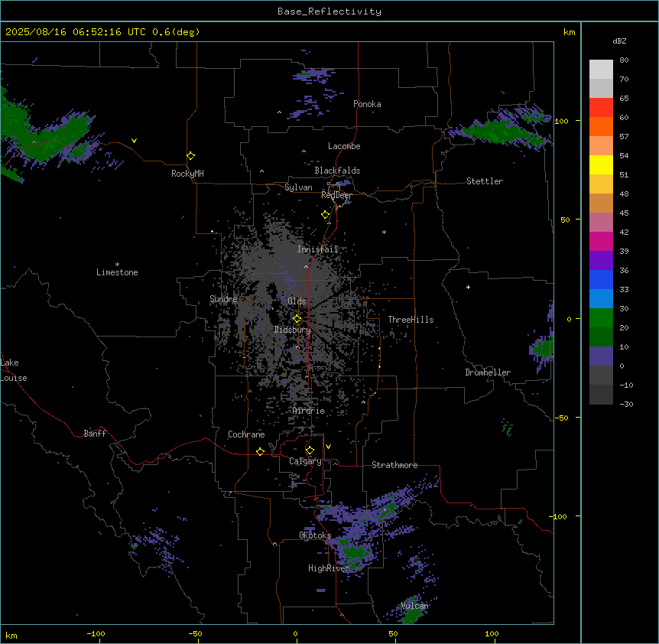This screenshot has width=659, height=644.
Task: Click the yellow diamond marker between Olds and Didsbury
Action: (297, 318)
